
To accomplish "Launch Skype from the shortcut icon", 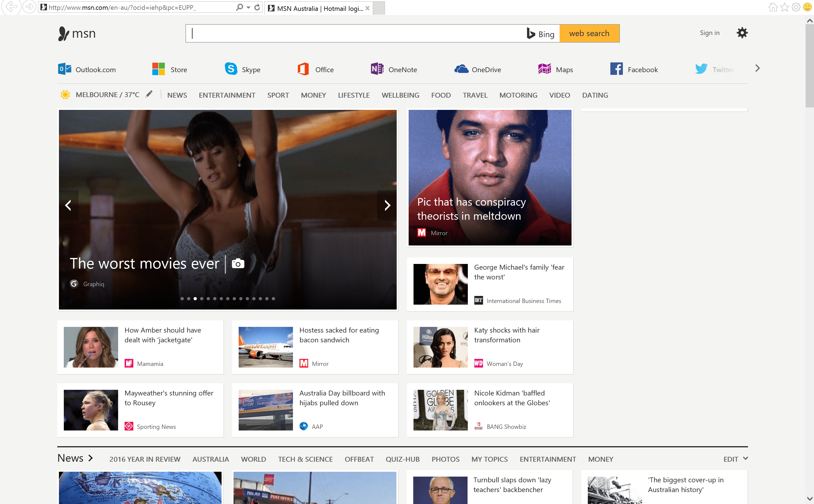I will coord(231,69).
